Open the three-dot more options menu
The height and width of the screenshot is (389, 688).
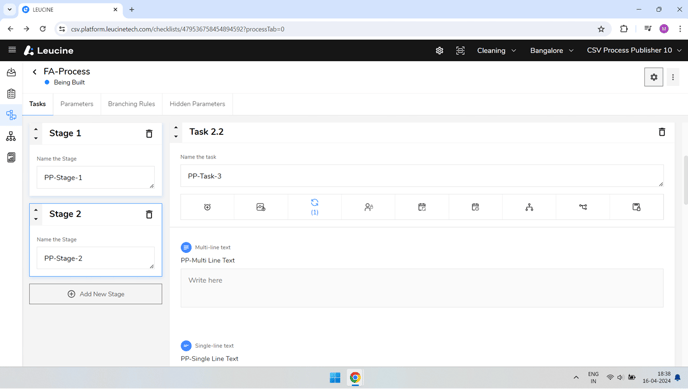point(673,77)
